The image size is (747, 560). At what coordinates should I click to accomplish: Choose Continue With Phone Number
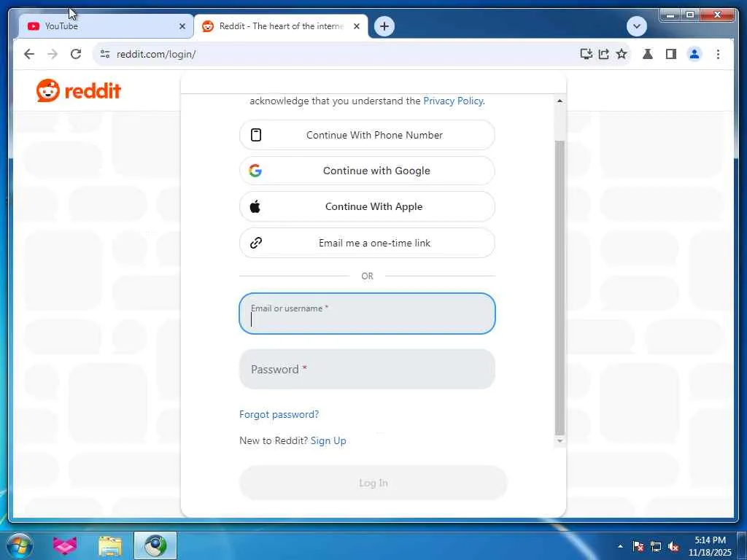pos(367,135)
